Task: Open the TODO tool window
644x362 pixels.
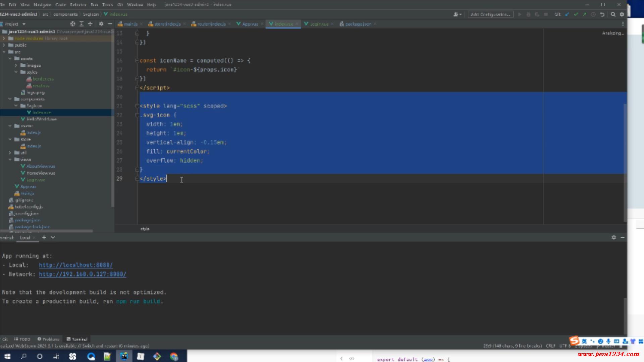Action: click(x=22, y=339)
